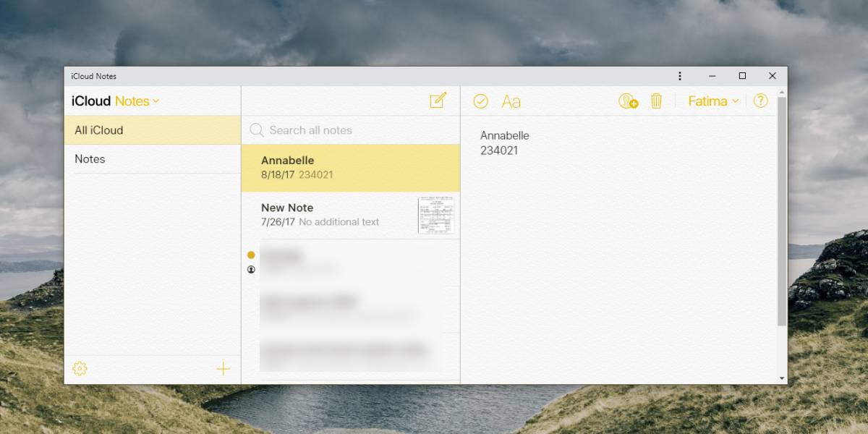Add a checklist with the checkmark icon
The width and height of the screenshot is (868, 434).
(x=481, y=101)
